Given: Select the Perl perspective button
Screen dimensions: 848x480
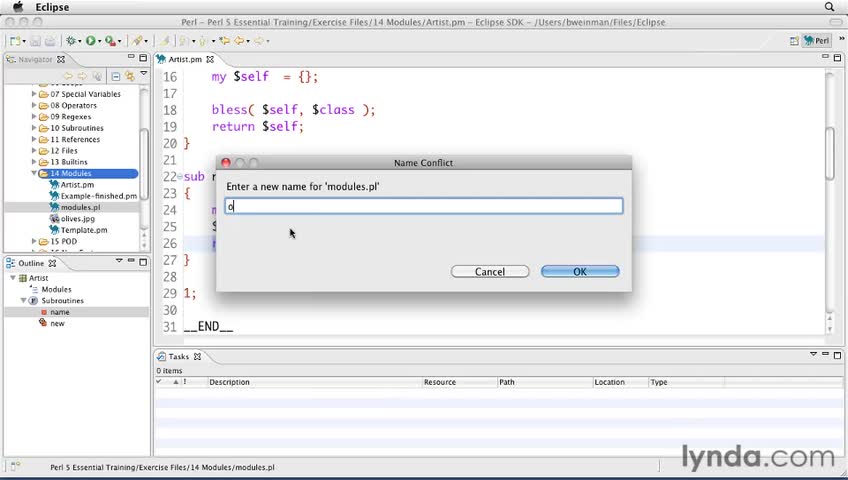Looking at the screenshot, I should coord(817,41).
